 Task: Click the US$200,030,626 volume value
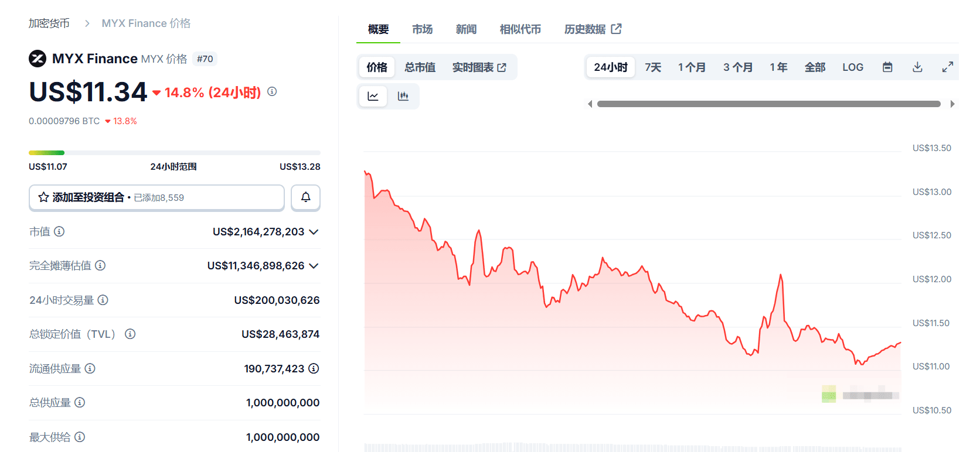click(277, 300)
